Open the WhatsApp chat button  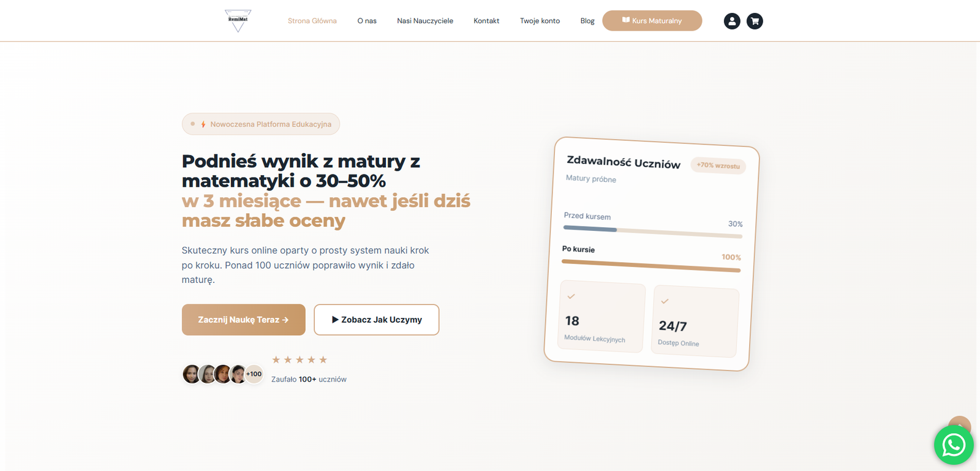pos(953,445)
